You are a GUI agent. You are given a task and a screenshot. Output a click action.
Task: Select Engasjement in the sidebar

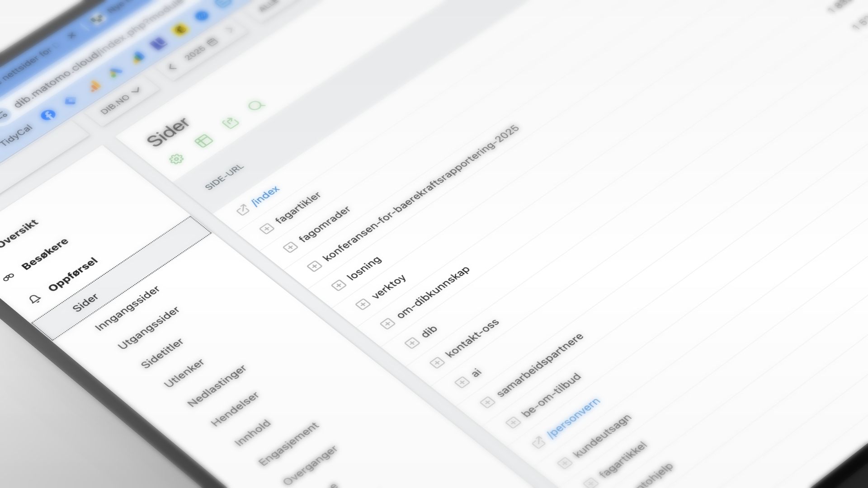(x=289, y=444)
